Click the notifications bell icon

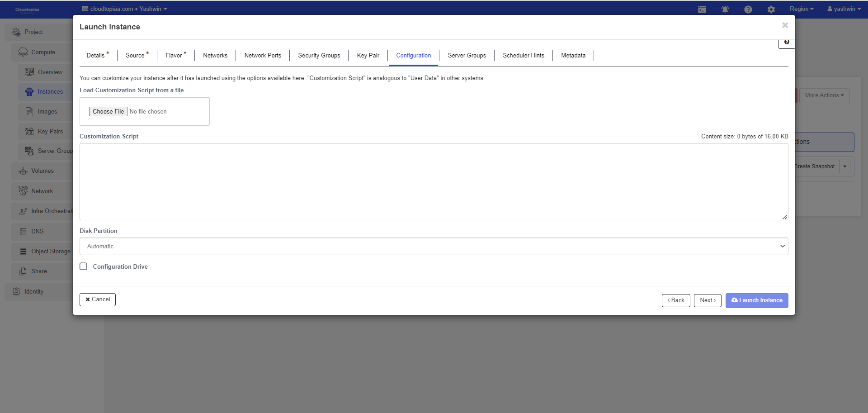click(x=725, y=9)
